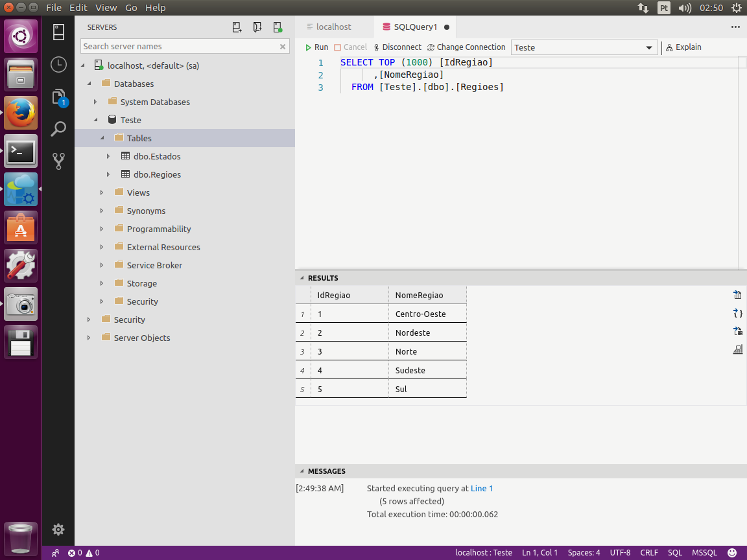Open the Servers view in activity bar
The height and width of the screenshot is (560, 747).
pos(58,32)
